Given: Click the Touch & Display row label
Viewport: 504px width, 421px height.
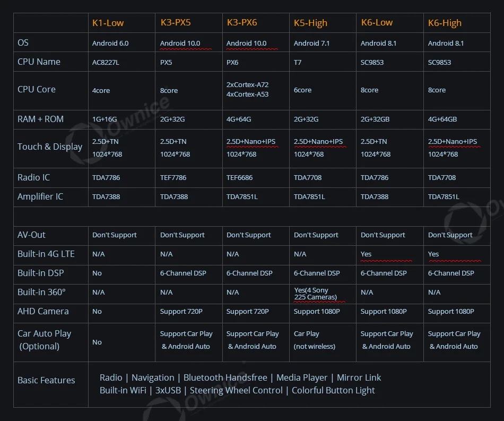Looking at the screenshot, I should 50,147.
